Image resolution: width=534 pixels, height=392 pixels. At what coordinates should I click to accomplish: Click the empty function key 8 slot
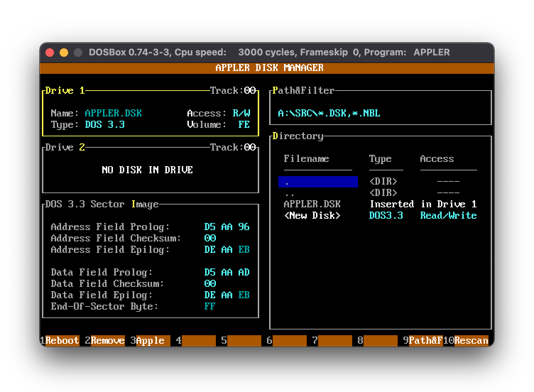coord(377,341)
